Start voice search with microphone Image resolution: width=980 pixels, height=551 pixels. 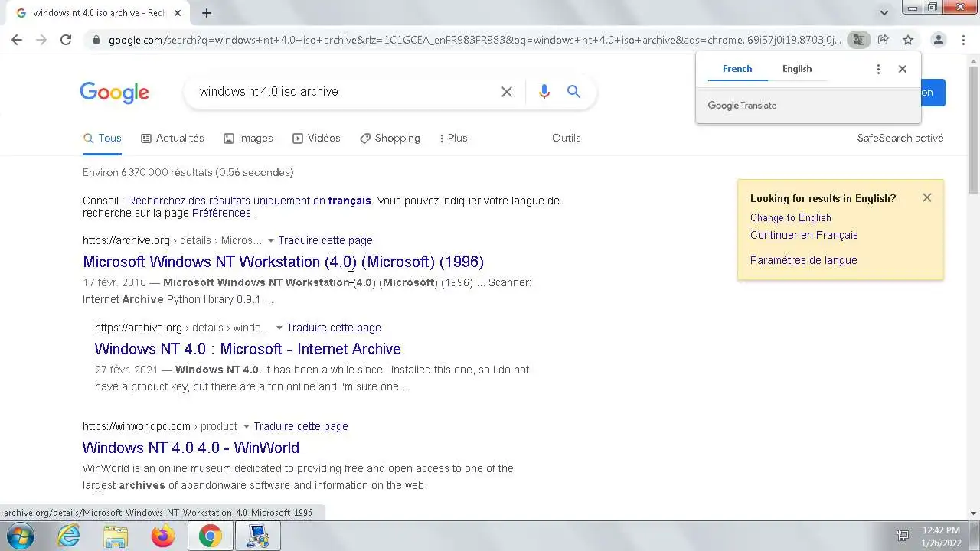click(544, 92)
